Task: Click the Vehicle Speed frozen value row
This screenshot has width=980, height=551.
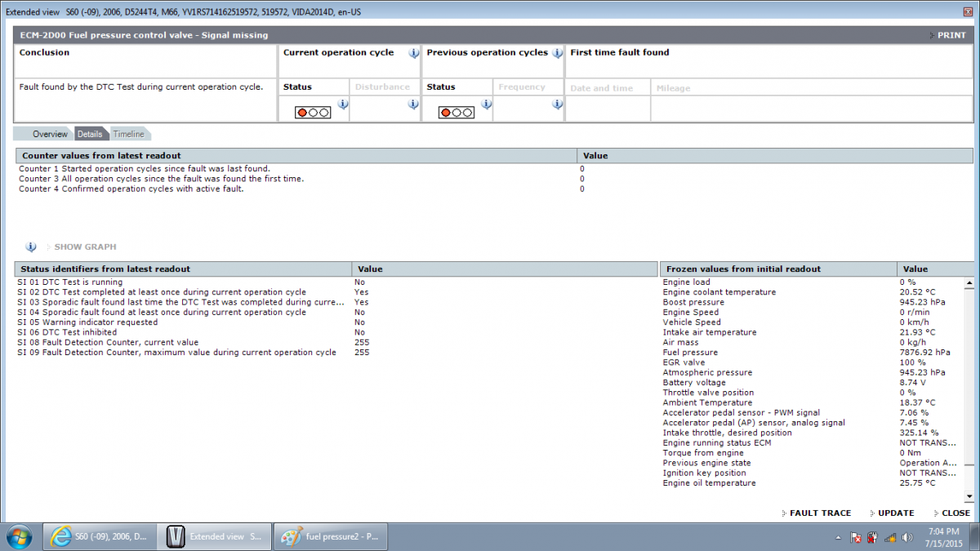Action: point(812,322)
